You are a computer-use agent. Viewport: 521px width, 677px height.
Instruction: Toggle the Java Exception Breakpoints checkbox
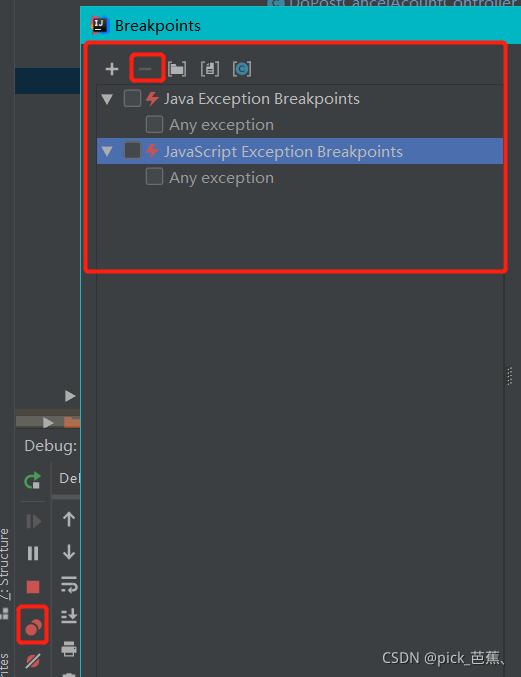pyautogui.click(x=132, y=98)
